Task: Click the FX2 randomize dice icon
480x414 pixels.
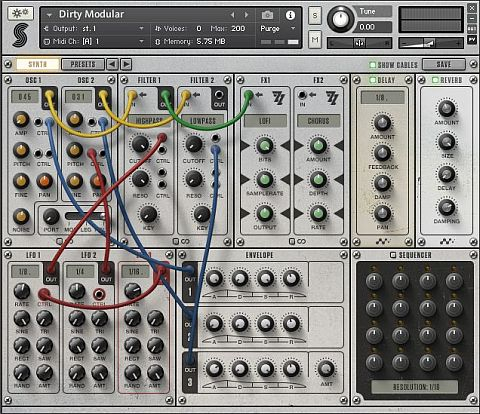Action: click(x=332, y=98)
